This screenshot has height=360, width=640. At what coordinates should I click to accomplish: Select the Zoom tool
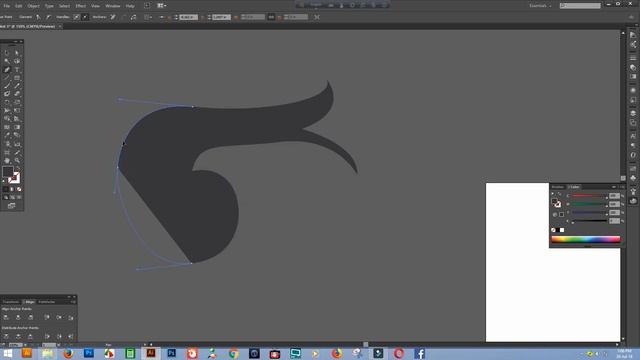(17, 160)
